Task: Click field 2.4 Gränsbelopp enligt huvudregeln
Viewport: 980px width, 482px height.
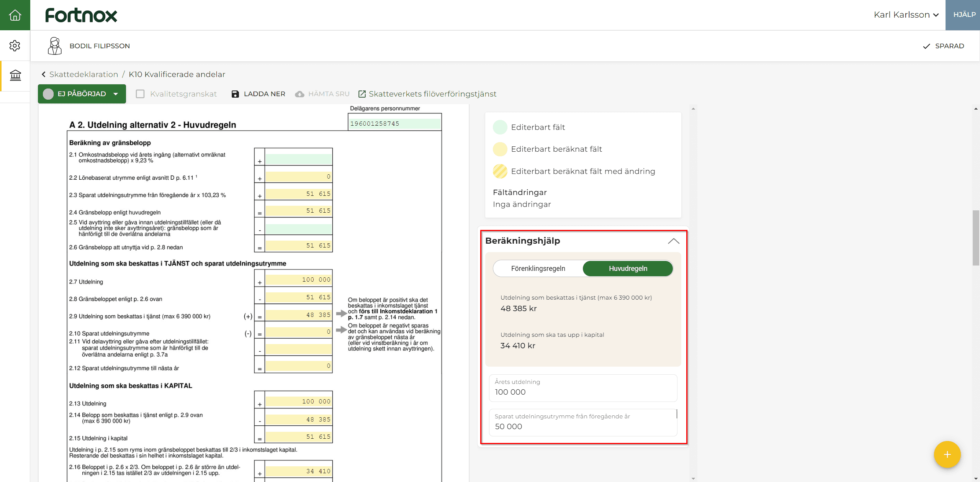Action: 299,211
